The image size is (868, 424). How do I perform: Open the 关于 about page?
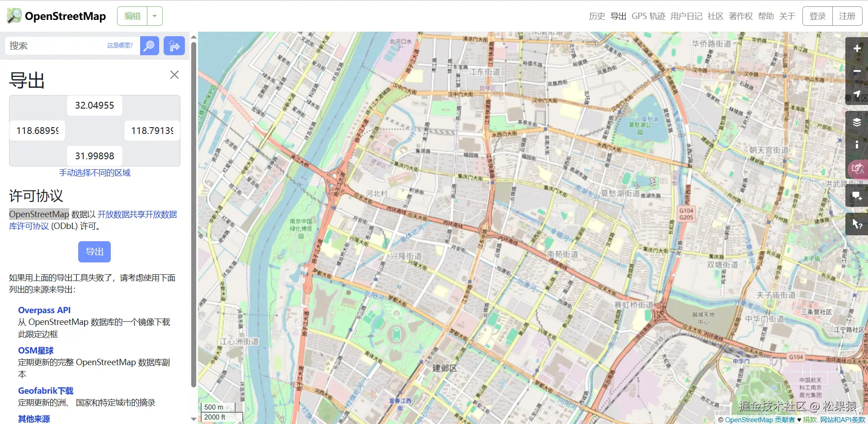787,16
